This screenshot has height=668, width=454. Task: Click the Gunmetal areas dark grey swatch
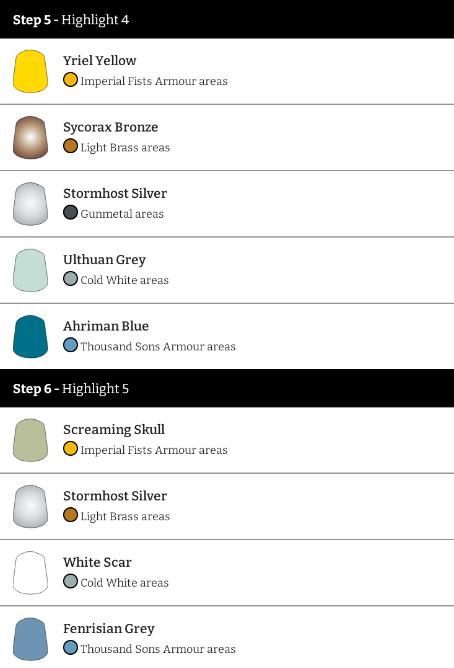pyautogui.click(x=70, y=212)
